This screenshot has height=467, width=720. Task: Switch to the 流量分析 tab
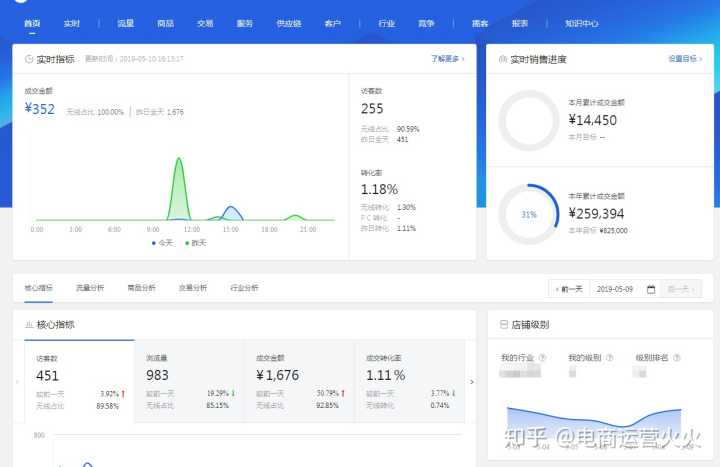point(90,288)
